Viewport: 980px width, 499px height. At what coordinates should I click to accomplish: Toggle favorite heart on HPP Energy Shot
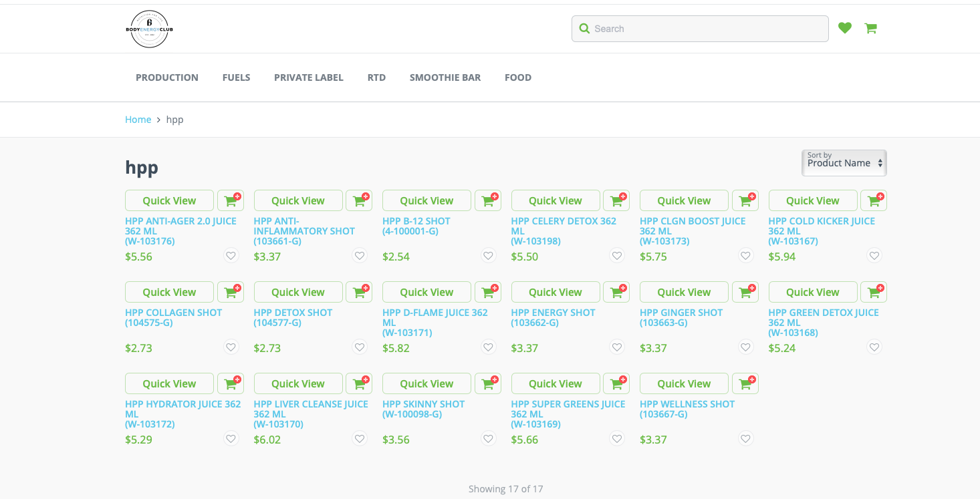click(x=617, y=347)
